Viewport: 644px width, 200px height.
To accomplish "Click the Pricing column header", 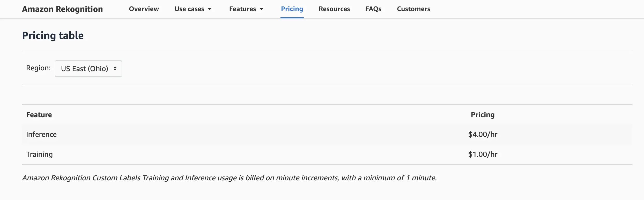I will pos(483,115).
